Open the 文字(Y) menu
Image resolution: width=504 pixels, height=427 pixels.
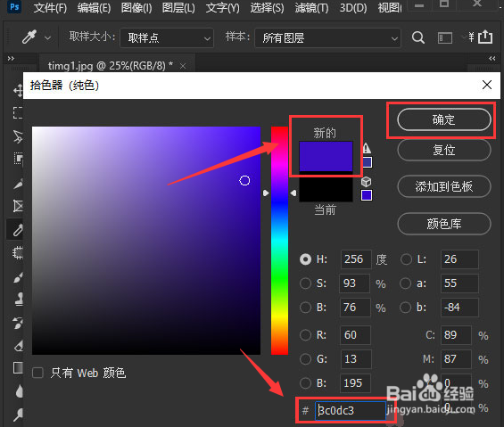click(x=222, y=8)
